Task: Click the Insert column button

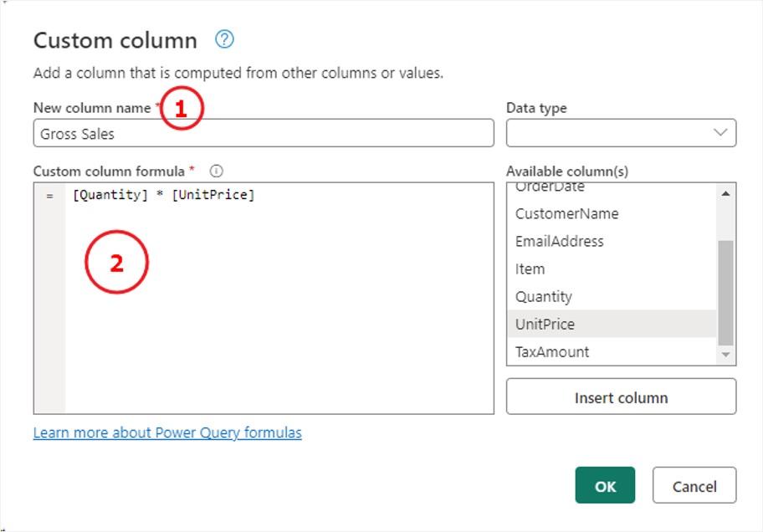Action: (x=621, y=396)
